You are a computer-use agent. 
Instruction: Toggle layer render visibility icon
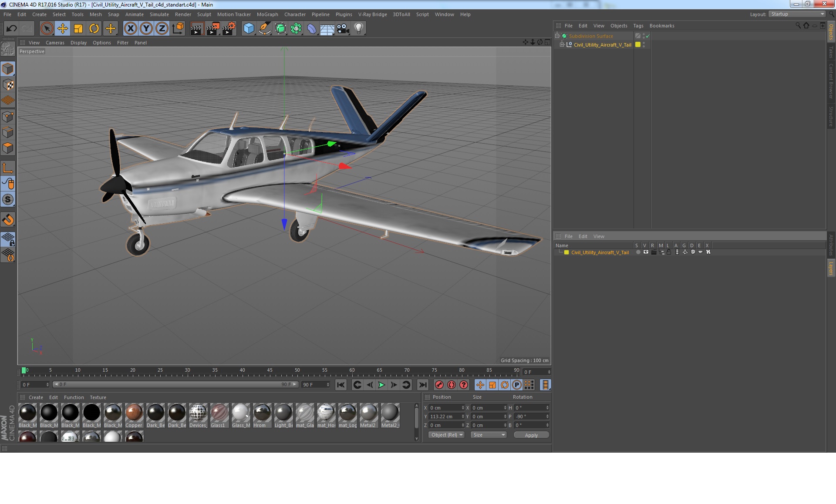(x=654, y=252)
